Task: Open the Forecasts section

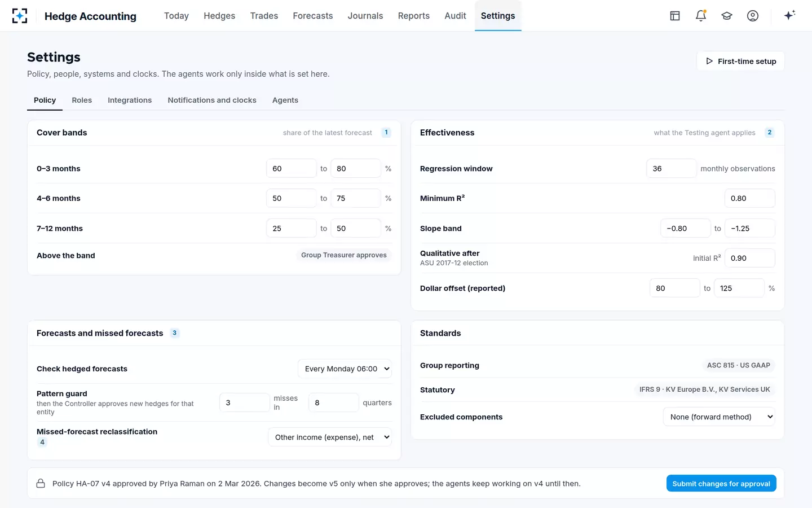Action: click(x=313, y=16)
